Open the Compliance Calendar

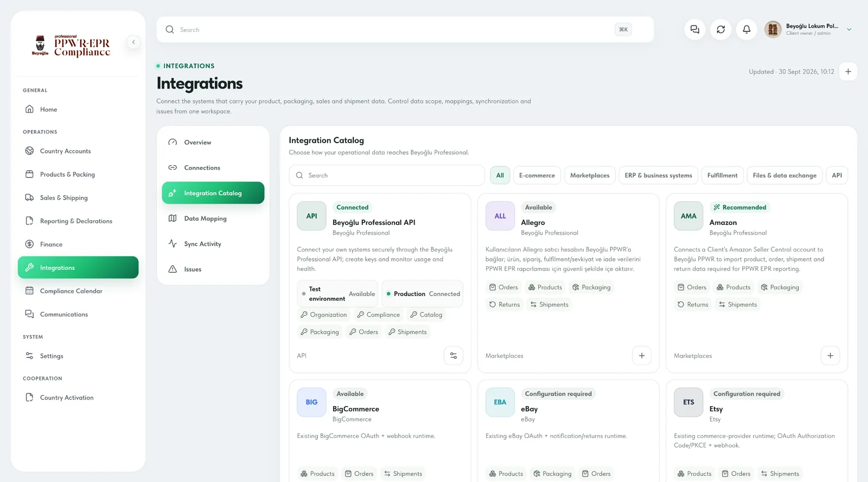(78, 291)
